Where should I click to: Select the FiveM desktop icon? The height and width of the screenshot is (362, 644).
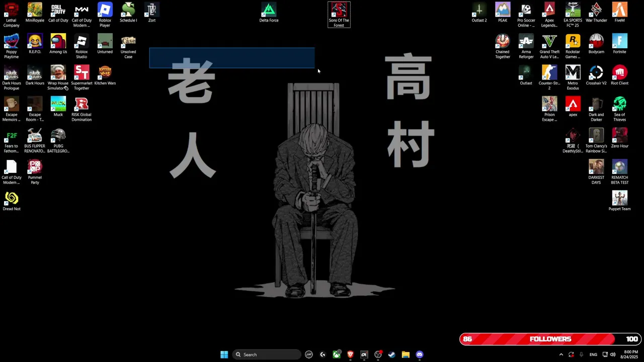coord(619,13)
